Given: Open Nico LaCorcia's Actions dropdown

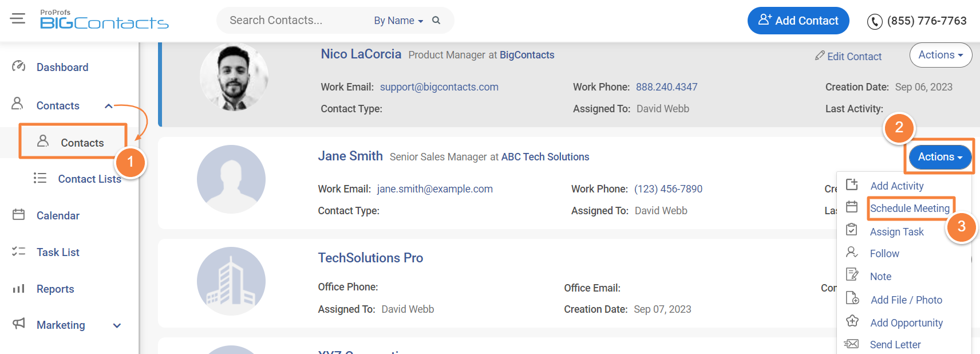Looking at the screenshot, I should 941,55.
